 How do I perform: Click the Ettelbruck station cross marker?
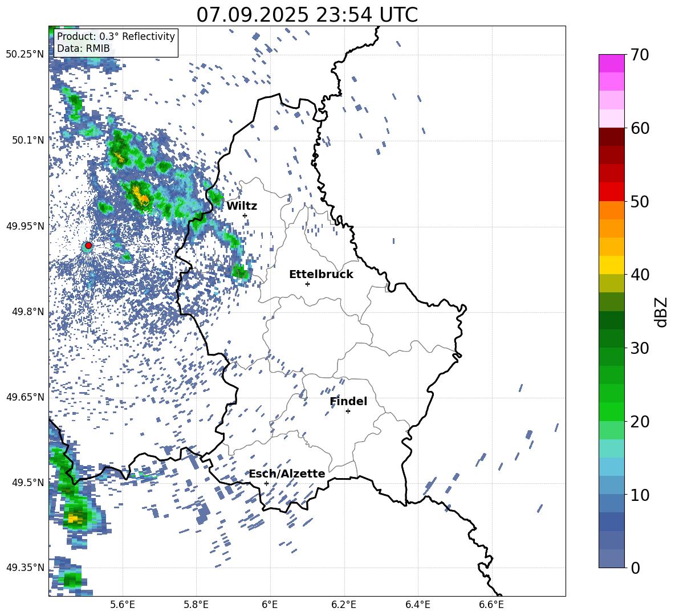click(307, 284)
